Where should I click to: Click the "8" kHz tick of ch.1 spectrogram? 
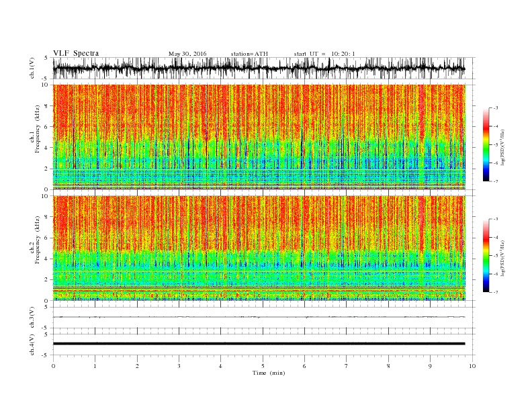tap(46, 106)
